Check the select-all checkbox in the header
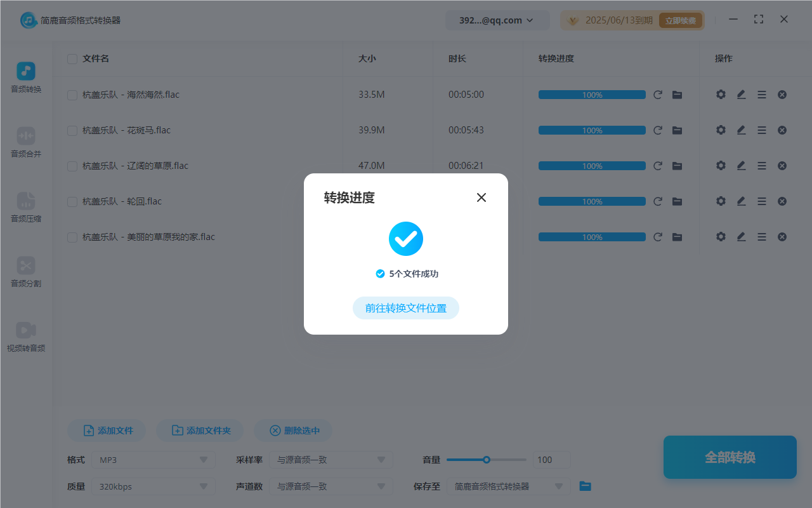Screen dimensions: 812x508 72,58
